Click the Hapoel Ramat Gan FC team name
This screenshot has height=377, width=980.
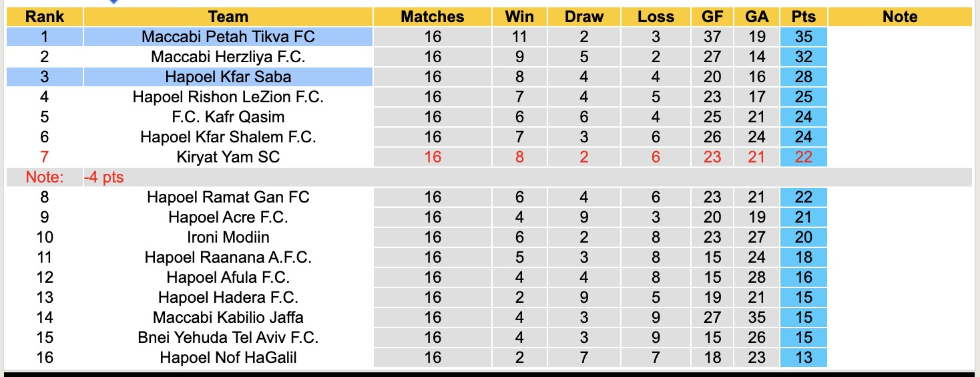(228, 197)
